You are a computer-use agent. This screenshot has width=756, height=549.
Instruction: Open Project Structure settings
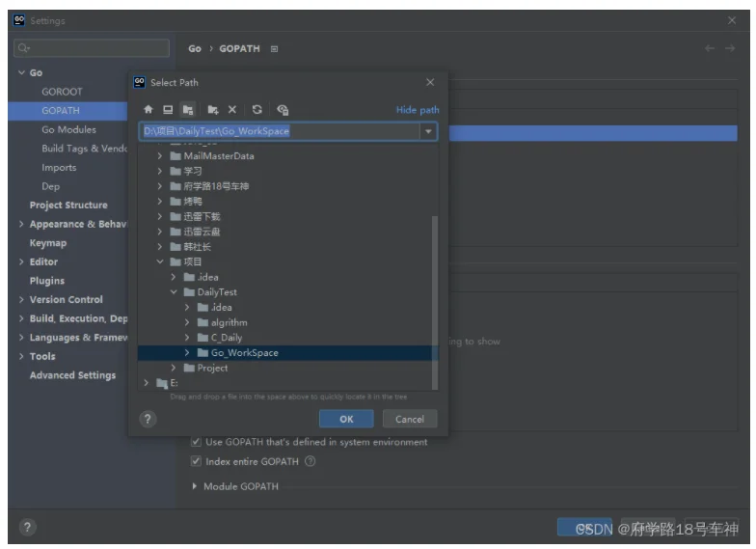68,205
